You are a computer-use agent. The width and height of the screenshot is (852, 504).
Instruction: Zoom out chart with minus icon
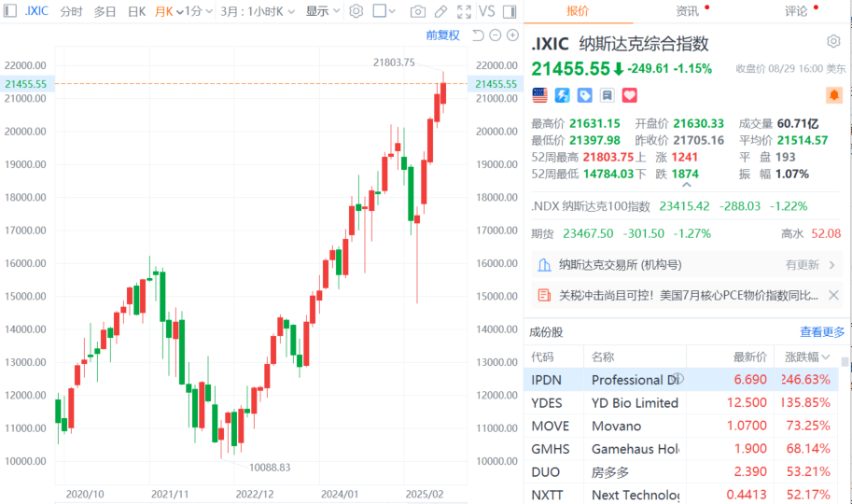(495, 35)
